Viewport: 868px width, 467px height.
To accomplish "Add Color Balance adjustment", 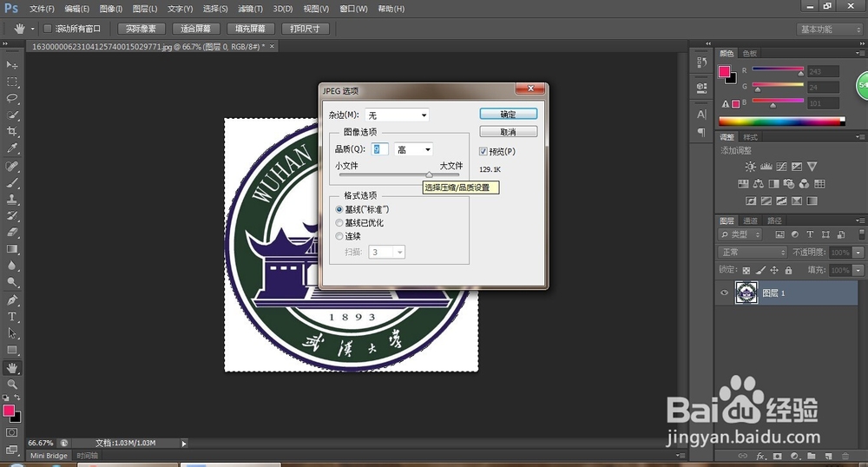I will coord(759,184).
